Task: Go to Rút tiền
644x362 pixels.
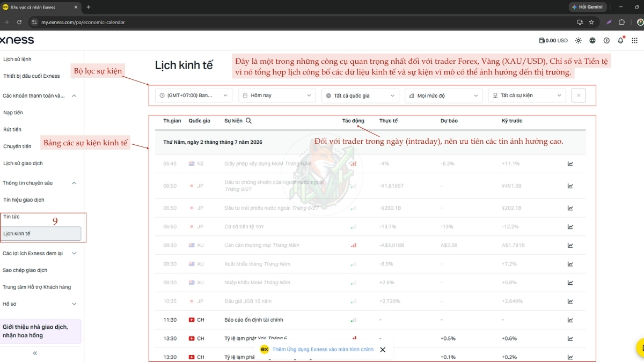Action: (x=12, y=130)
